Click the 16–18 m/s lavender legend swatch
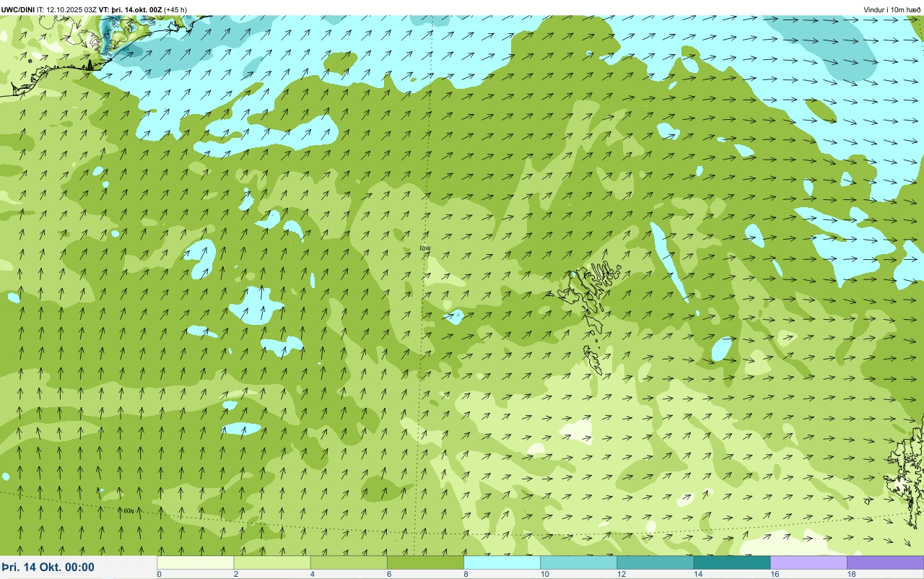Screen dimensions: 924x579 click(x=808, y=562)
